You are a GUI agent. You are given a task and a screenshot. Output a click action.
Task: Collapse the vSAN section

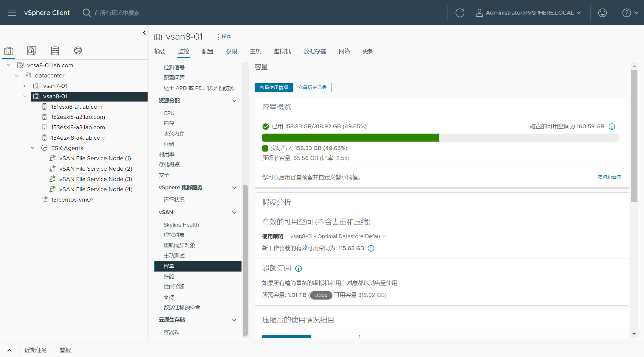[x=234, y=213]
